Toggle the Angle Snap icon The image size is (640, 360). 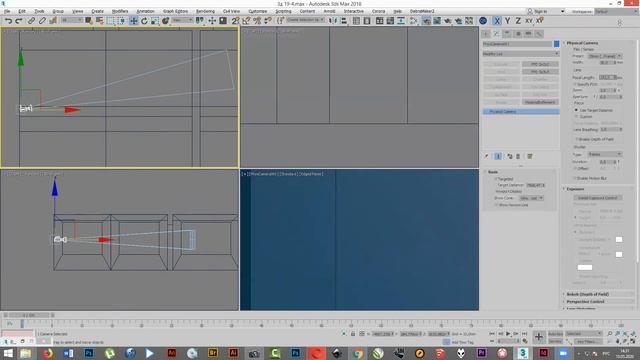[246, 21]
